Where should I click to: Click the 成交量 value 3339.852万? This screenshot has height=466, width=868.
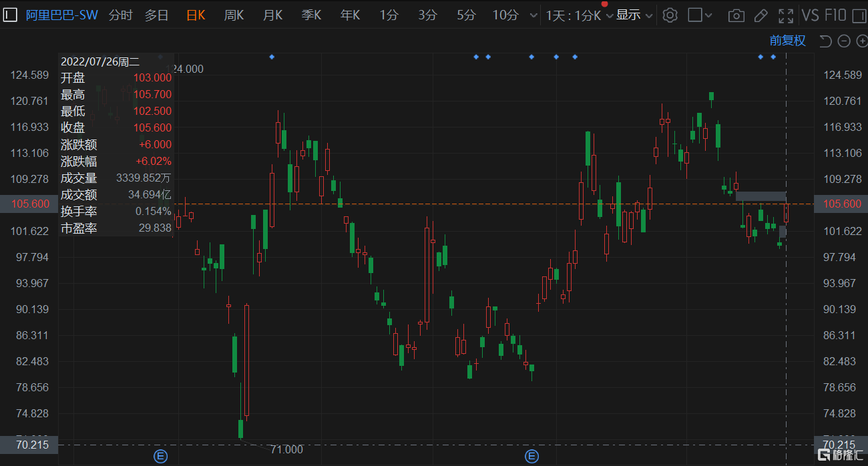point(144,178)
